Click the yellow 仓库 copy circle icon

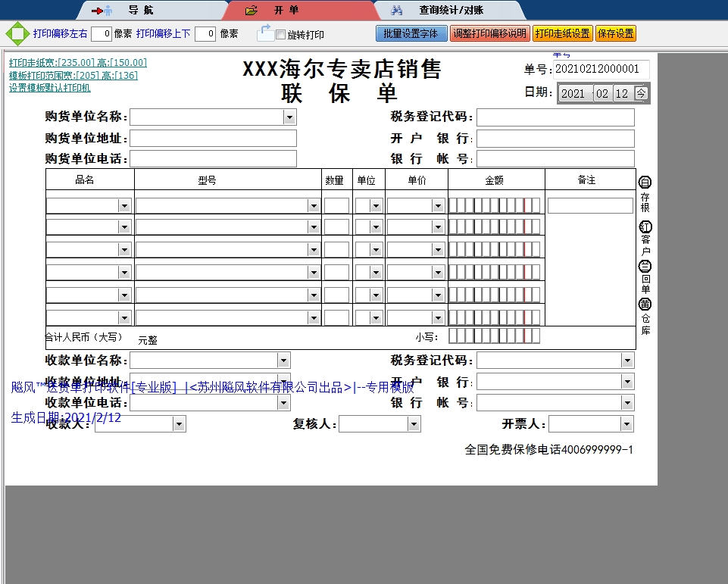point(645,304)
